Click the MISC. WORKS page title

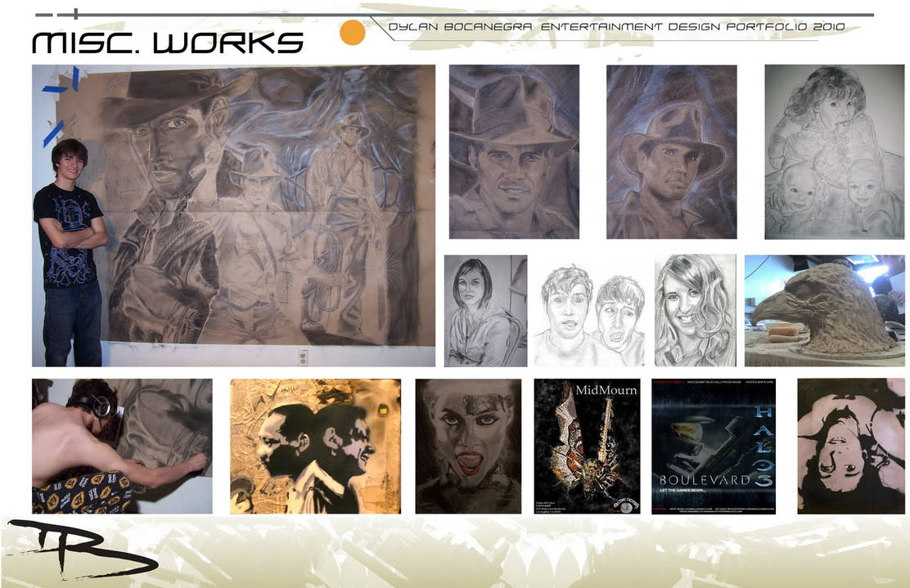coord(168,43)
